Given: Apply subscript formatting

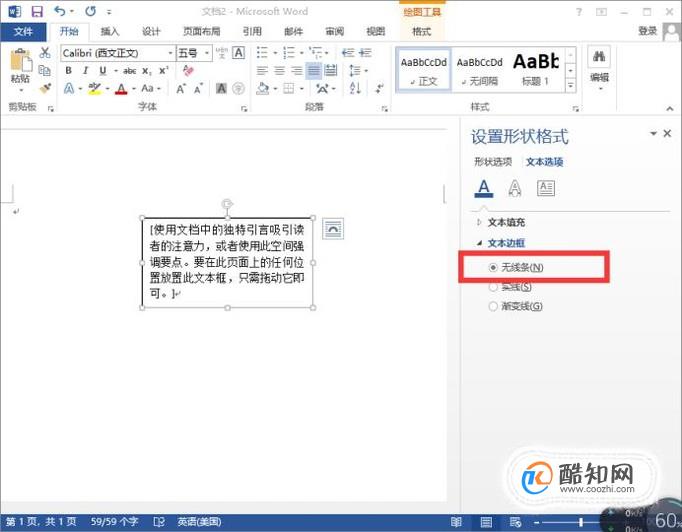Looking at the screenshot, I should click(x=147, y=71).
